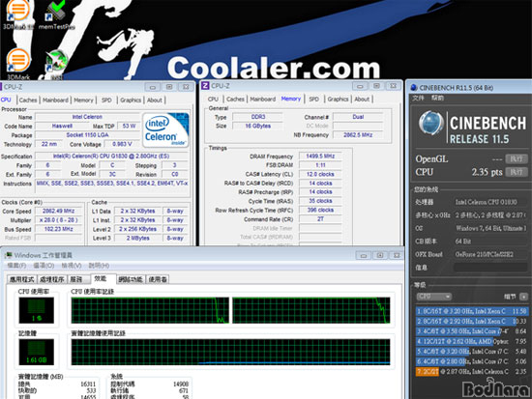Open the File menu in Cinebench
Image resolution: width=532 pixels, height=399 pixels.
point(418,98)
